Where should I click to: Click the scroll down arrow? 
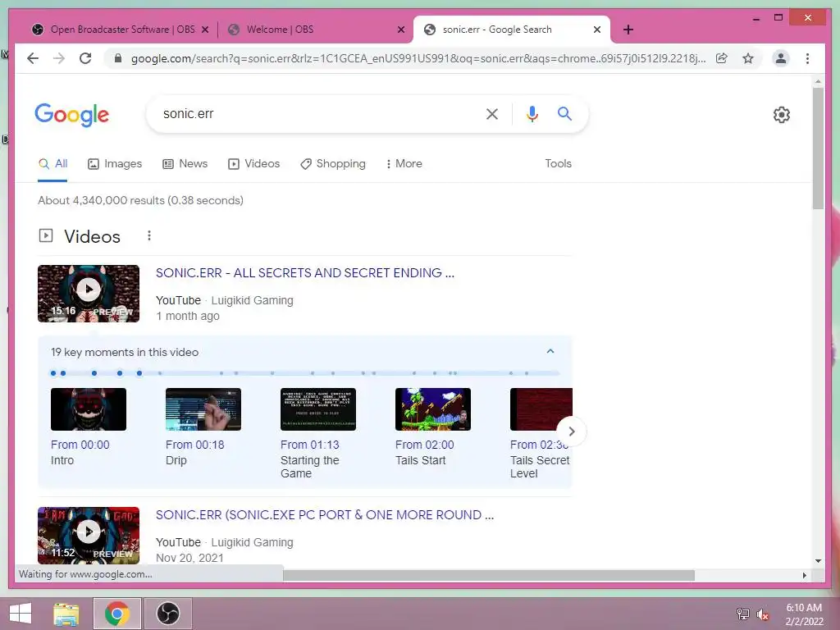click(818, 561)
